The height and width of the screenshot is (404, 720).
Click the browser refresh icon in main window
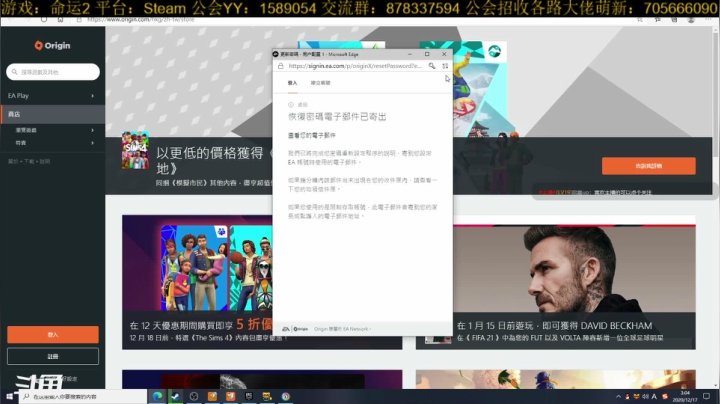(x=44, y=20)
